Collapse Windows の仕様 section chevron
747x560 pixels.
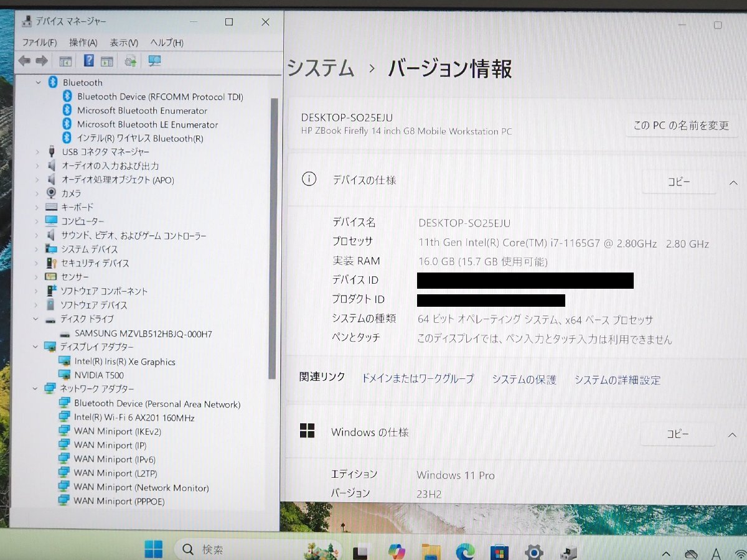[732, 434]
